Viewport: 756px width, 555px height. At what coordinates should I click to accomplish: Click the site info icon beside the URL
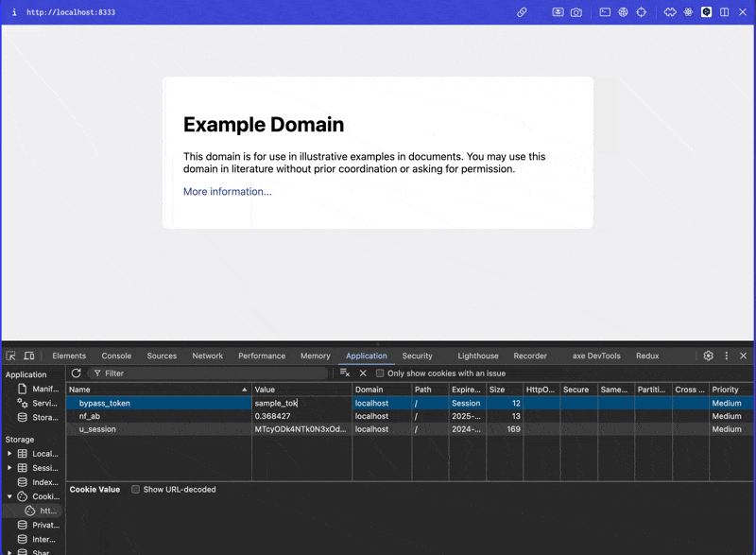click(x=14, y=12)
